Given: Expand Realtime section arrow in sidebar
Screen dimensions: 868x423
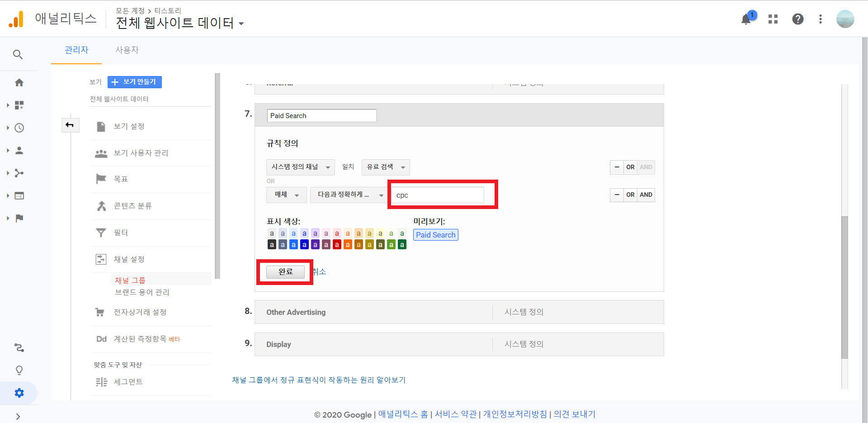Looking at the screenshot, I should (x=8, y=128).
